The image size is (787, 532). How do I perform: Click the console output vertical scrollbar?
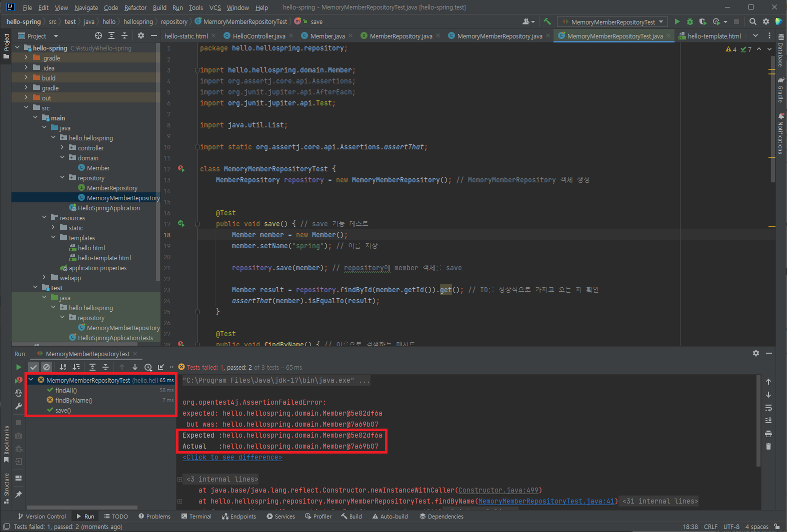pyautogui.click(x=759, y=421)
